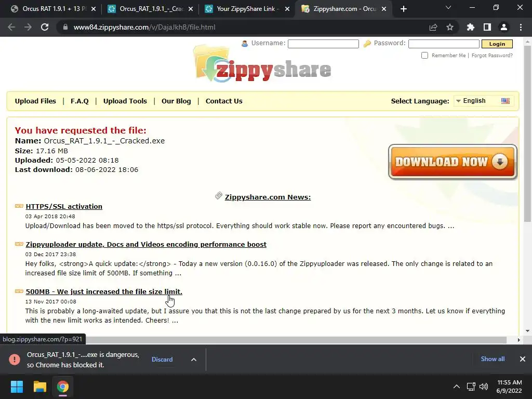
Task: Click the DOWNLOAD NOW button
Action: coord(453,162)
